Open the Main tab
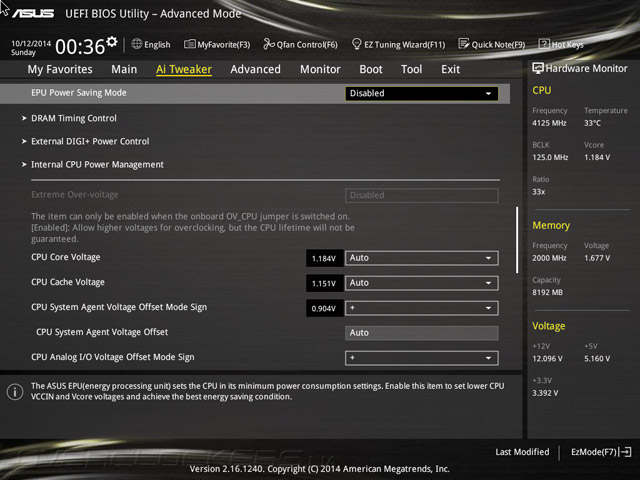This screenshot has width=640, height=480. coord(124,69)
